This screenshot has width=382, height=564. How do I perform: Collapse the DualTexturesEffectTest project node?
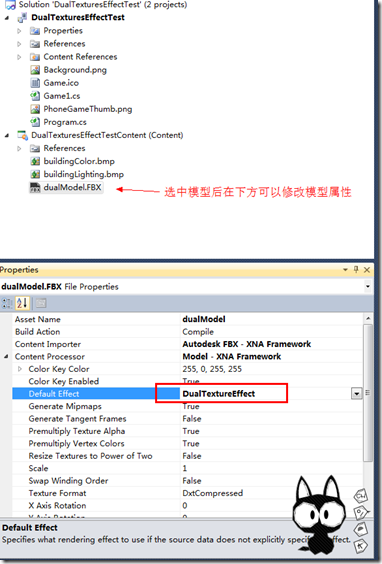(x=7, y=18)
